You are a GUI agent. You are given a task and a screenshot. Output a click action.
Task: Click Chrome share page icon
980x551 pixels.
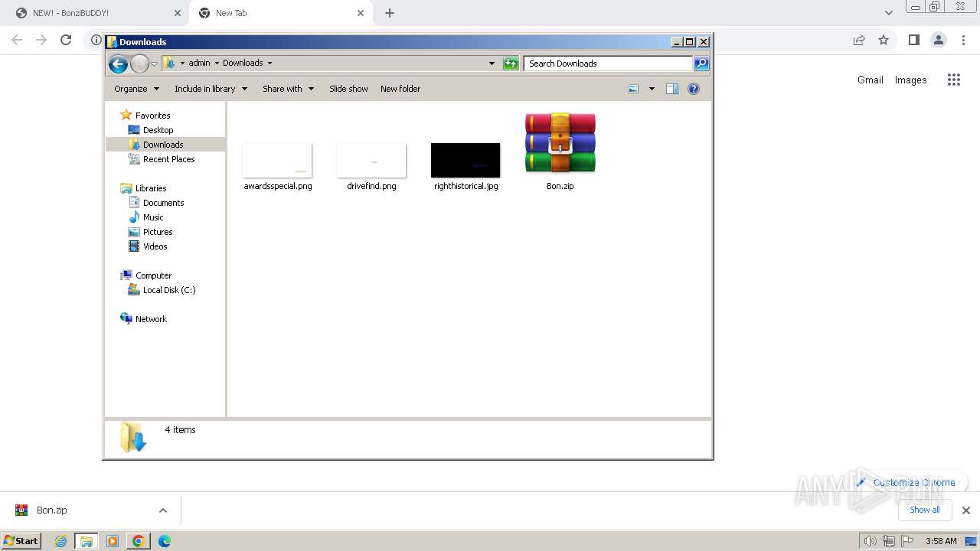click(x=859, y=40)
